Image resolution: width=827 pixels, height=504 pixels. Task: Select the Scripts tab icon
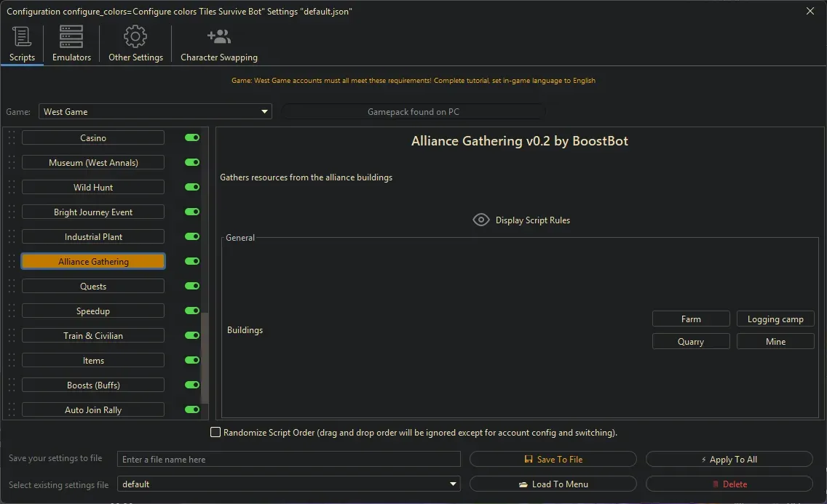click(x=22, y=36)
